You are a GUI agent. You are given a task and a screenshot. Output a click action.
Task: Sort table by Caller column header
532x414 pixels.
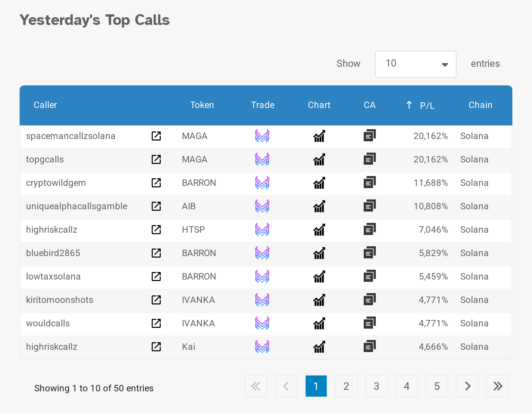(x=45, y=105)
